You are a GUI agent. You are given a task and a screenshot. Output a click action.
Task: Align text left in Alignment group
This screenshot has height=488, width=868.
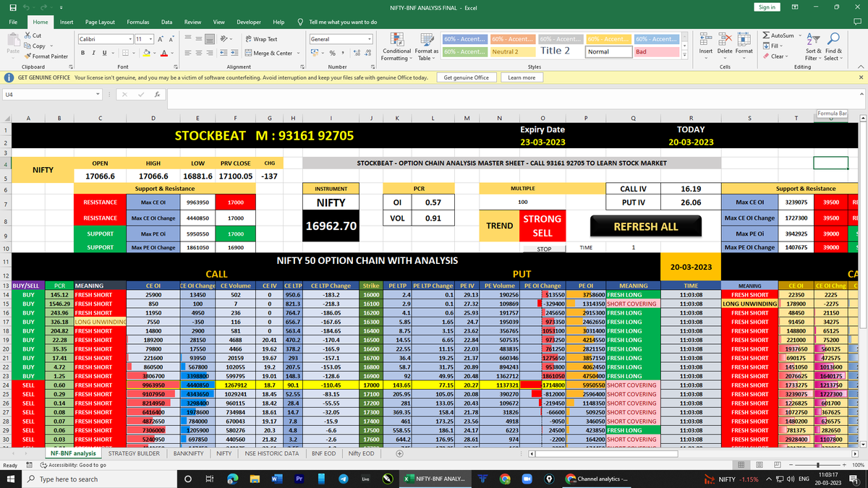[187, 53]
